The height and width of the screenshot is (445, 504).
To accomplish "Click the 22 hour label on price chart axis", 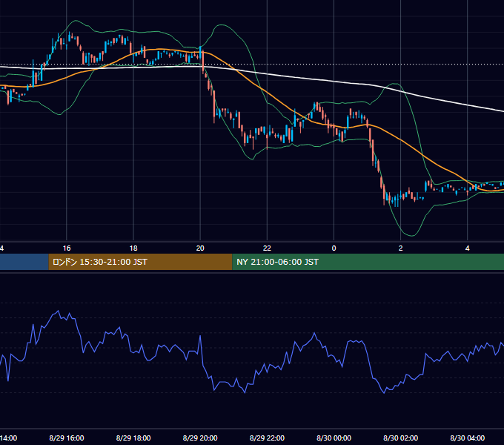I will (x=267, y=248).
